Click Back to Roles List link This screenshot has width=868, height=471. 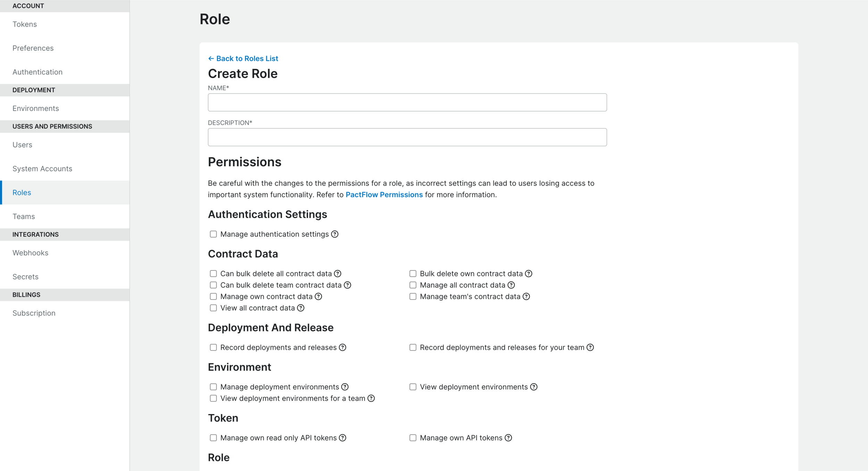click(243, 59)
